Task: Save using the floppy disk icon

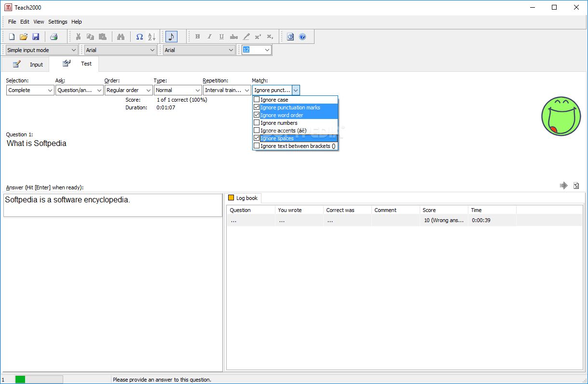Action: pyautogui.click(x=36, y=37)
